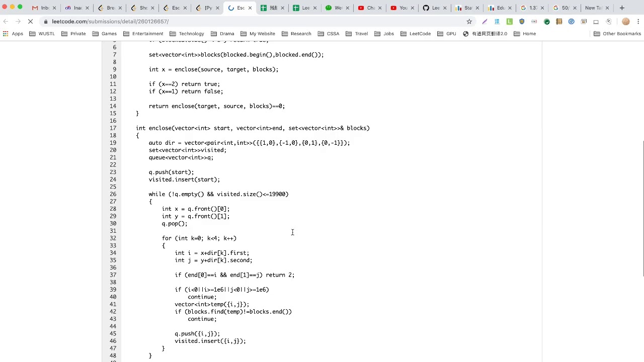Open the brown notebook extension icon
This screenshot has height=362, width=644.
tap(559, 22)
